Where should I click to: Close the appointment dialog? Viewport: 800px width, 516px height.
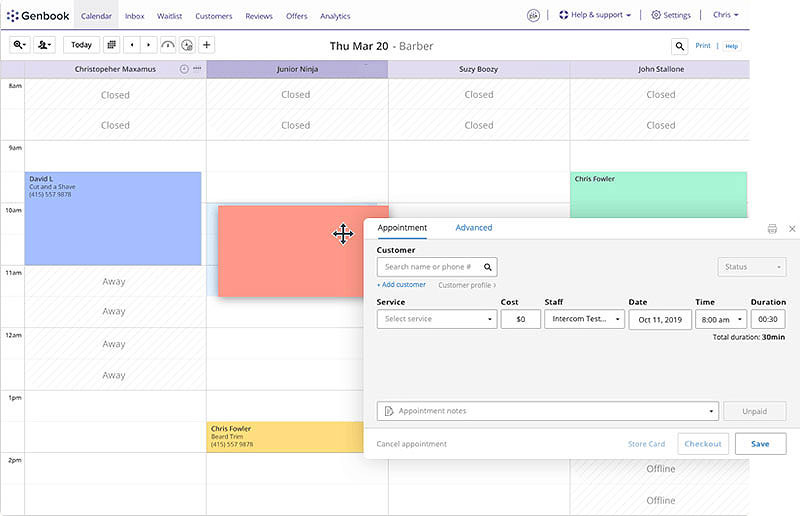(x=792, y=229)
